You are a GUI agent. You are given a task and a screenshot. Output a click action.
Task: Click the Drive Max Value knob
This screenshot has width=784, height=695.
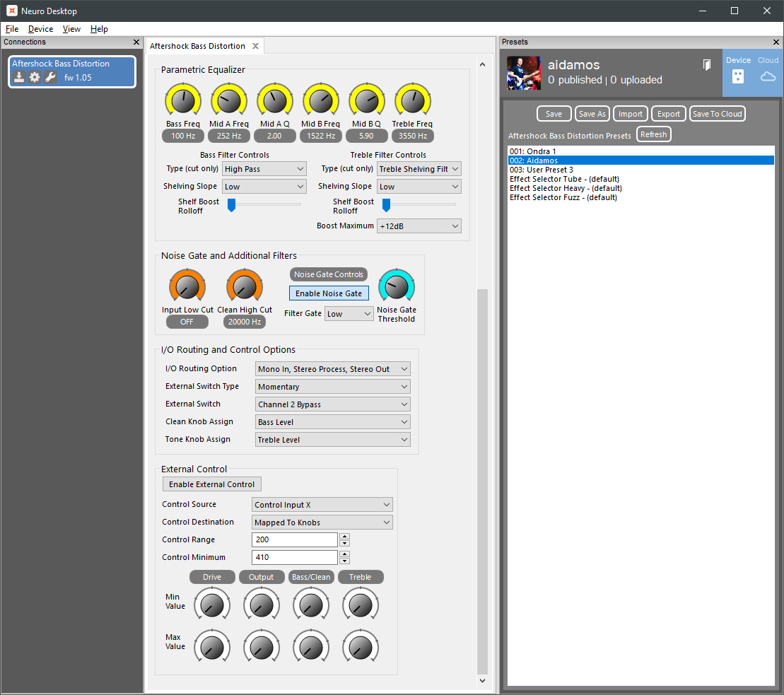(x=212, y=648)
